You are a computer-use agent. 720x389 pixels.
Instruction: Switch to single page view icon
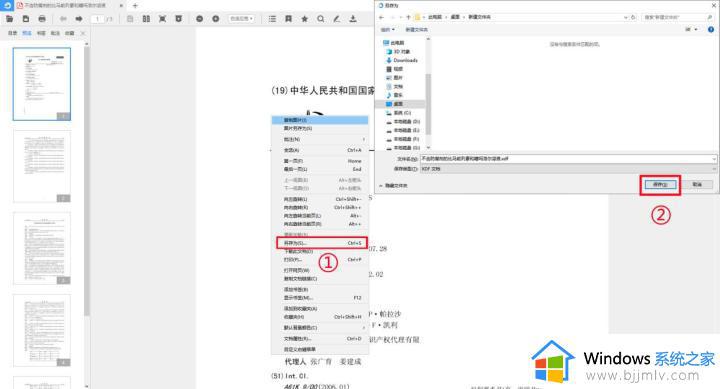[x=130, y=19]
